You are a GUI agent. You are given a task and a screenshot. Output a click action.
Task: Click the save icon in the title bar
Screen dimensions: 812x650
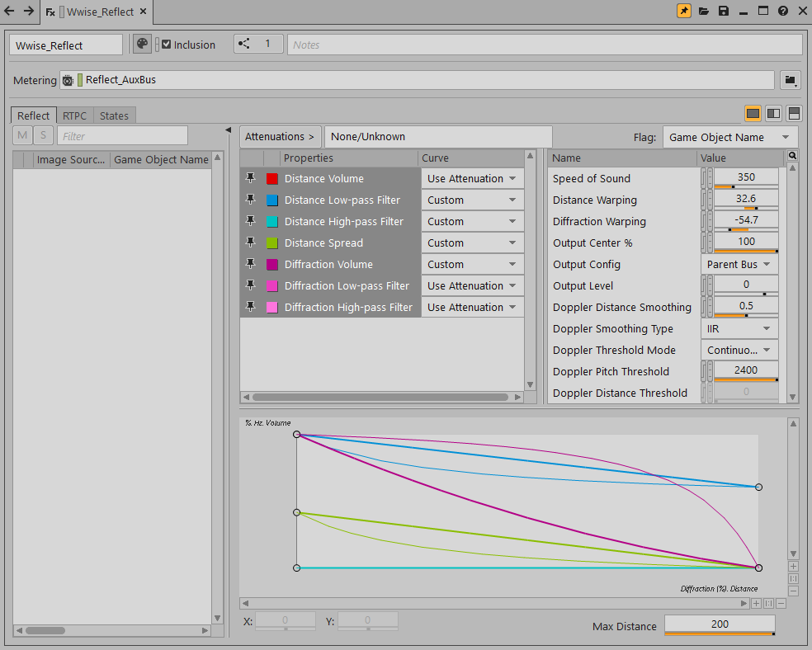tap(724, 12)
